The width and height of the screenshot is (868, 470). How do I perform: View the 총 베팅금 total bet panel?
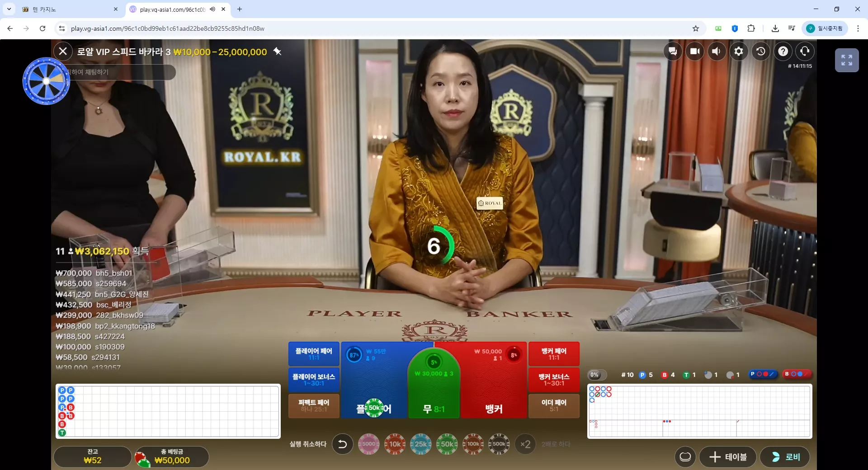[x=172, y=457]
